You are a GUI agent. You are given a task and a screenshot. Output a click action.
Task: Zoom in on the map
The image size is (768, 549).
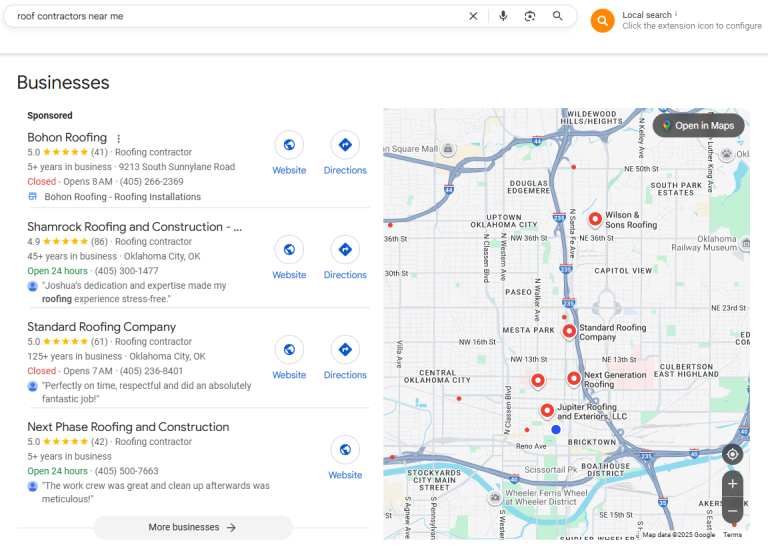coord(733,483)
